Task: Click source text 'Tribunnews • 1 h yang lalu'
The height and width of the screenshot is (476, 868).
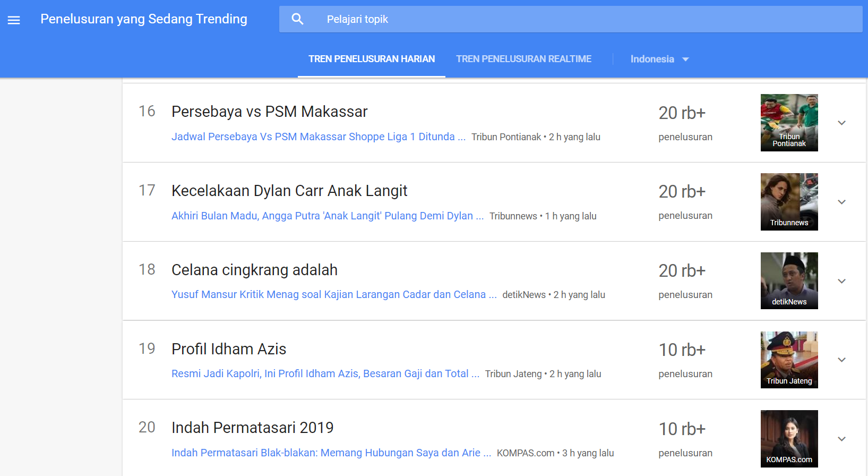Action: pyautogui.click(x=543, y=216)
